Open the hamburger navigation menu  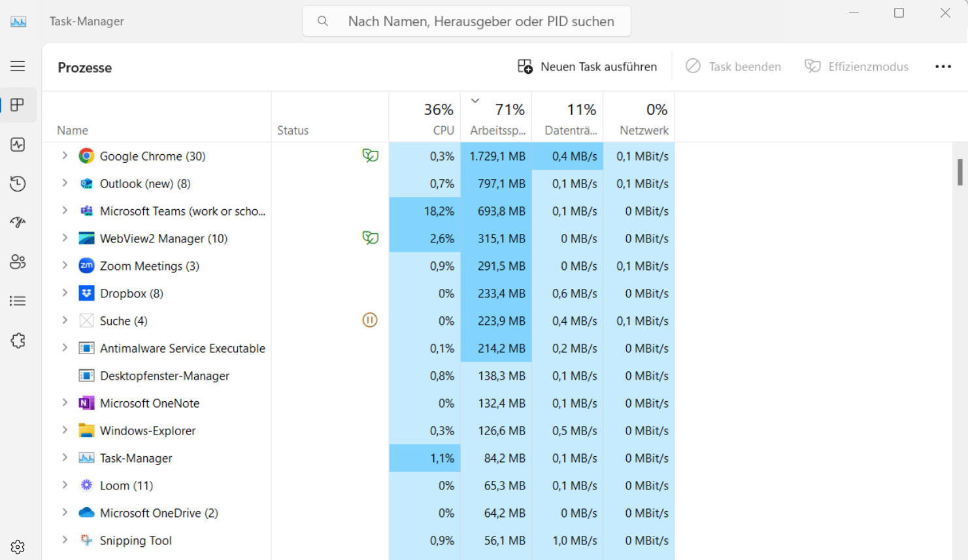pyautogui.click(x=18, y=66)
